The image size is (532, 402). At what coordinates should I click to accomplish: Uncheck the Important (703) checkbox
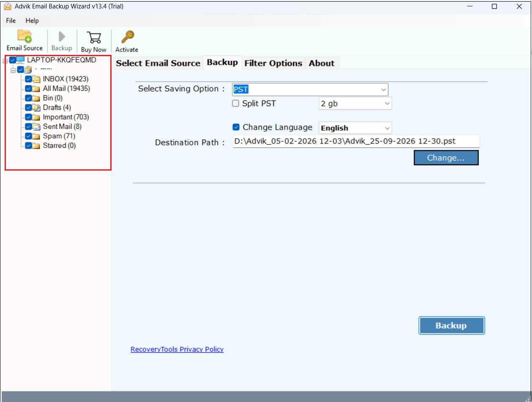tap(28, 117)
